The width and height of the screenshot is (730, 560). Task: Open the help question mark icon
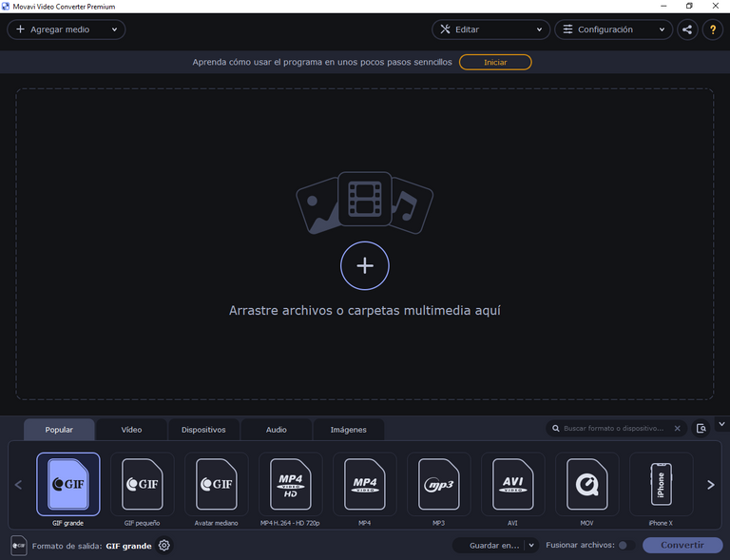(x=713, y=29)
